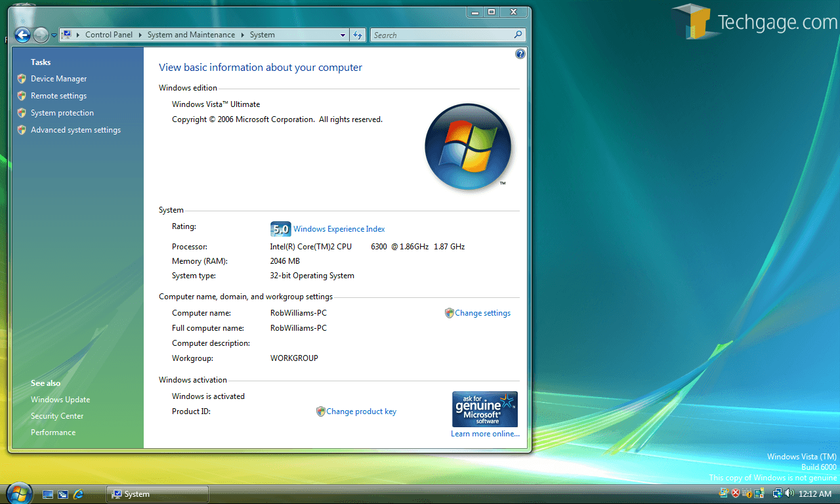
Task: Open Remote settings task link
Action: point(59,96)
